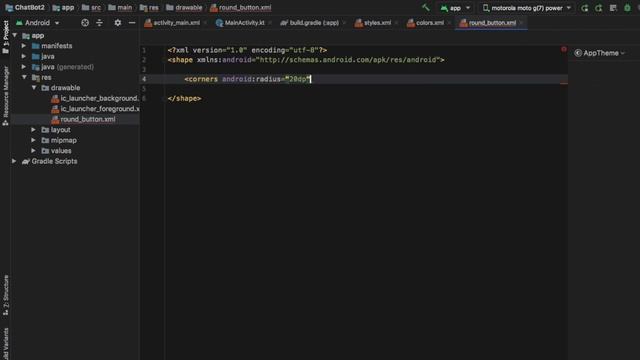Image resolution: width=640 pixels, height=360 pixels.
Task: Close the activity_main.xml tab
Action: (205, 23)
